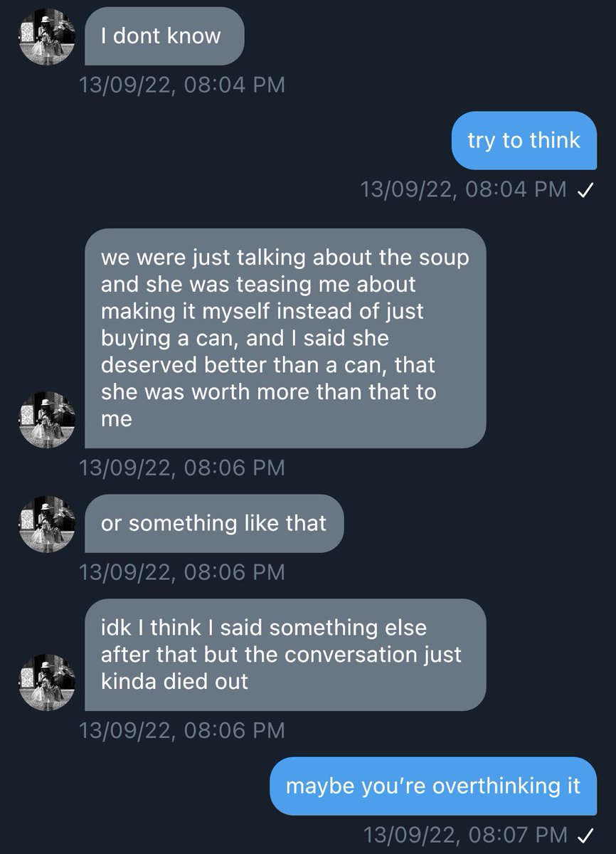Screen dimensions: 616x854
Task: Select the "maybe you're overthinking it" bubble
Action: (433, 786)
